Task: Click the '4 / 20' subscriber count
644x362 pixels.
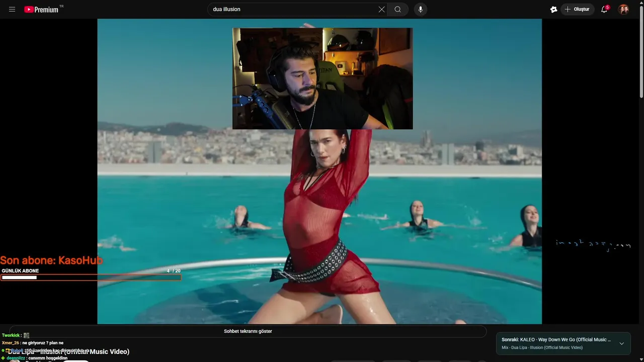Action: tap(174, 271)
